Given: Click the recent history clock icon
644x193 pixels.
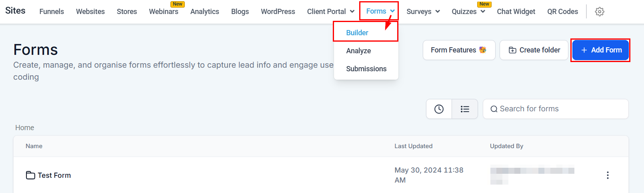Looking at the screenshot, I should pyautogui.click(x=439, y=109).
